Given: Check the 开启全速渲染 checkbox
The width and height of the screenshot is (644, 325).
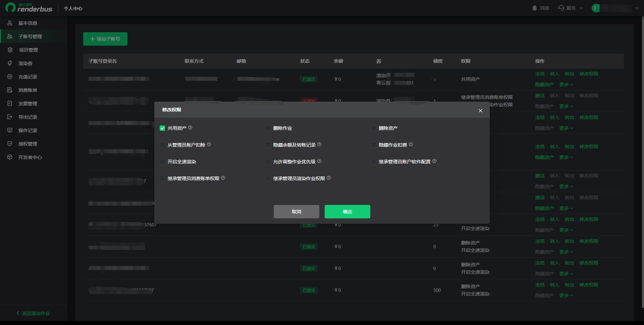Looking at the screenshot, I should point(162,162).
